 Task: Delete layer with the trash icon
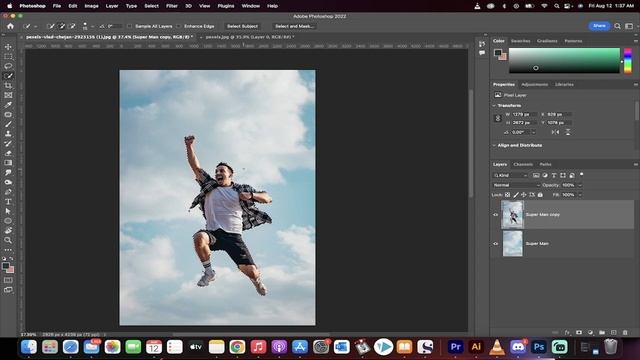point(625,333)
